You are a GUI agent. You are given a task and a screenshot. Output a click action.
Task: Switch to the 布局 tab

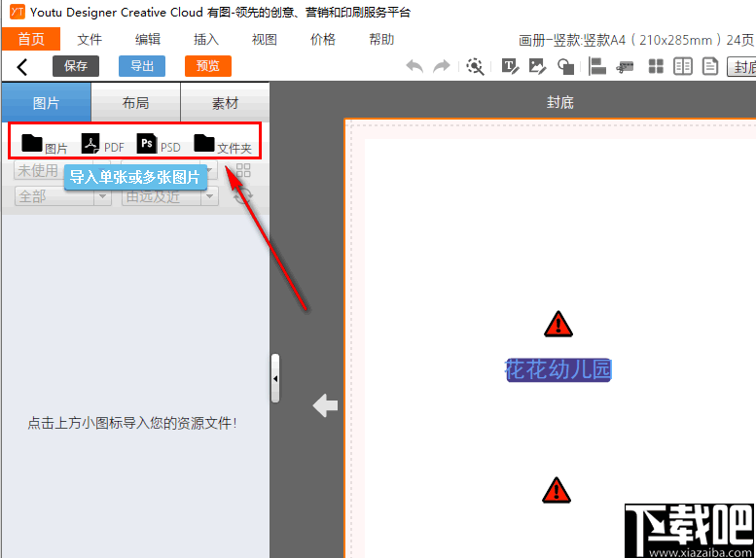coord(135,102)
